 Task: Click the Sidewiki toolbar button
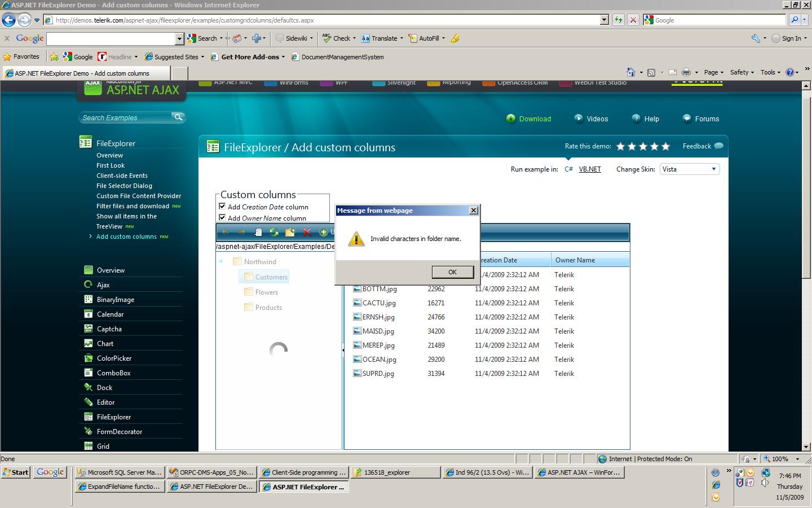[294, 38]
